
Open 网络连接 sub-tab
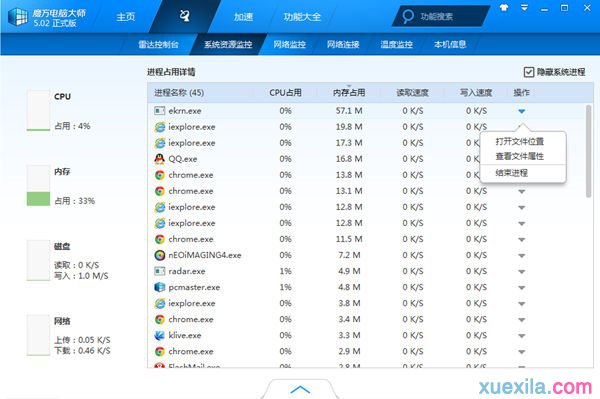point(343,44)
